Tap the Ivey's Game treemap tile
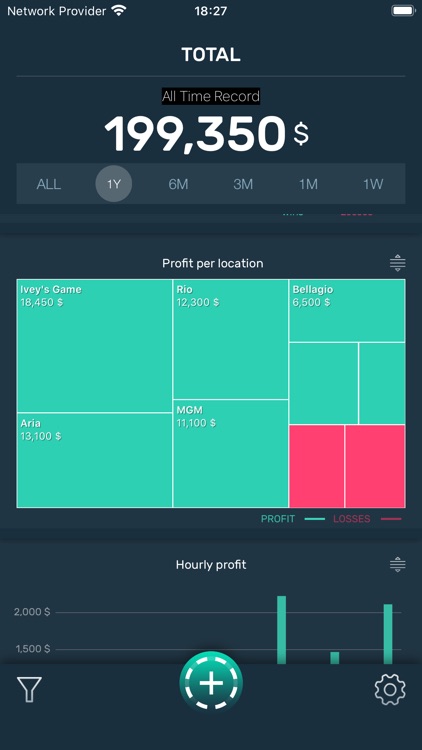 (x=95, y=346)
